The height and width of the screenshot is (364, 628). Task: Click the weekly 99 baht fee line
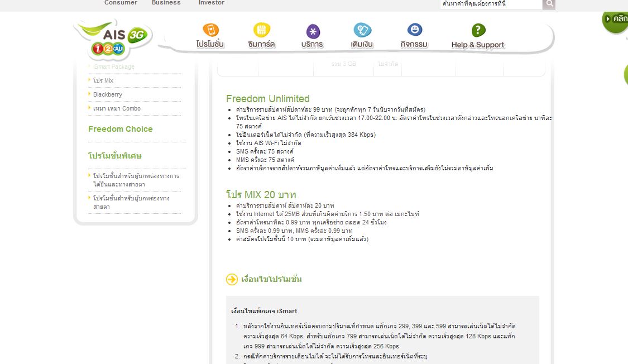point(330,109)
